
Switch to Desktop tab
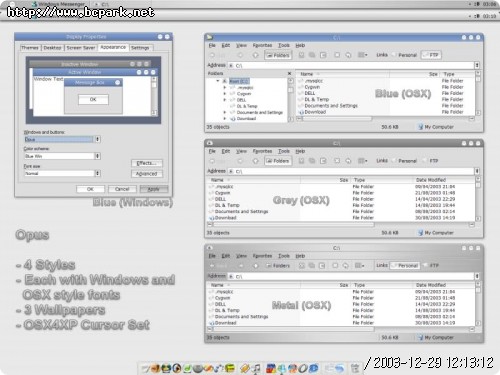point(52,48)
